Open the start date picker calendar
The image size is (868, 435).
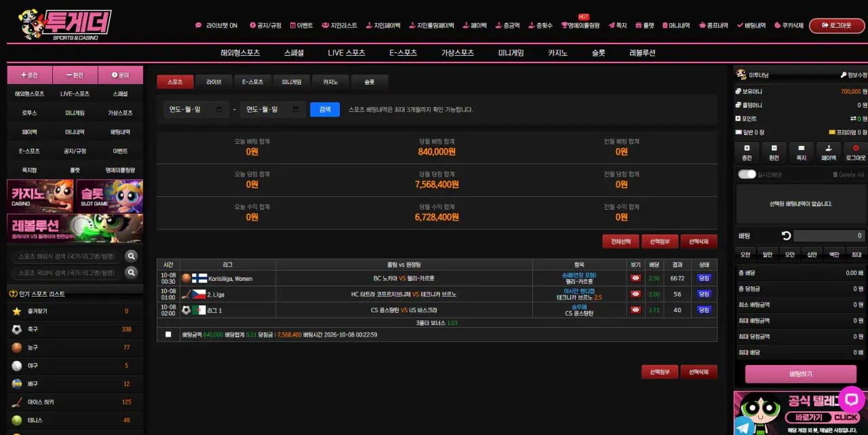click(219, 109)
